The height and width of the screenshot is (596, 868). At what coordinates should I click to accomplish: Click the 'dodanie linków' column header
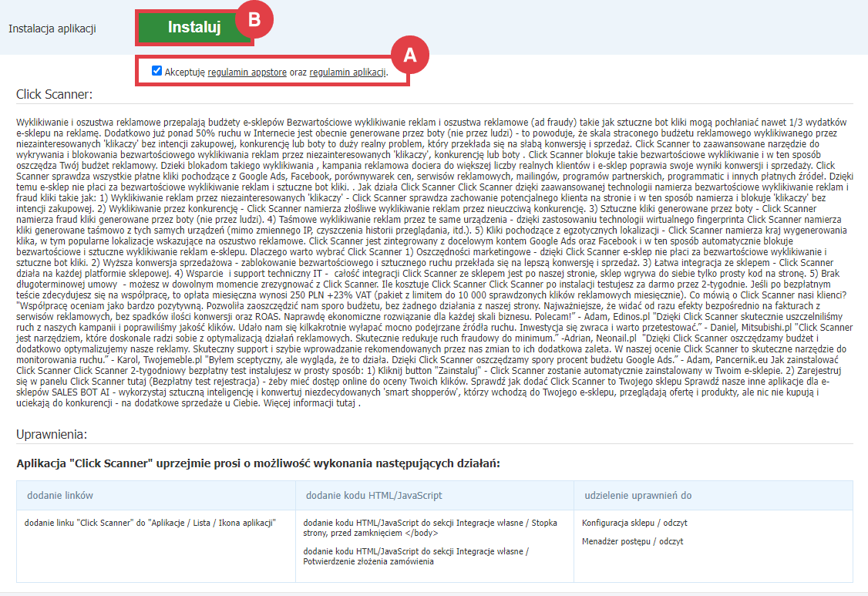coord(60,495)
